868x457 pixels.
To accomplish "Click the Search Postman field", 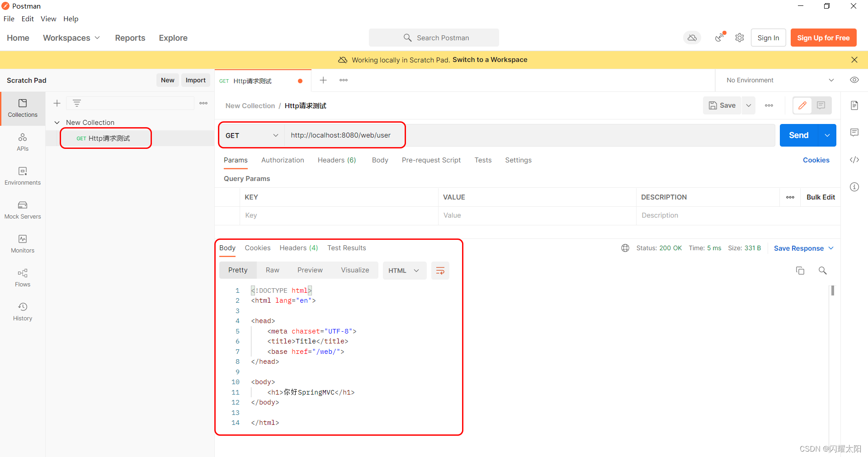I will coord(434,38).
